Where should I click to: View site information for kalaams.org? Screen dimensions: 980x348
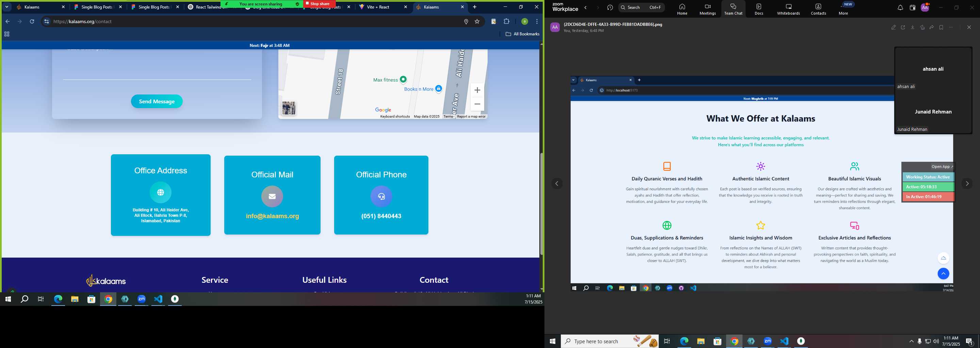pyautogui.click(x=46, y=22)
